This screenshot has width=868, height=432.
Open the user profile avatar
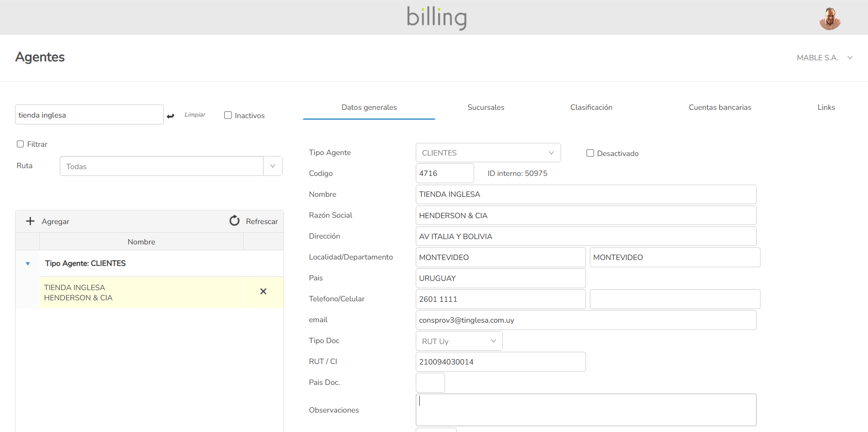[x=830, y=18]
